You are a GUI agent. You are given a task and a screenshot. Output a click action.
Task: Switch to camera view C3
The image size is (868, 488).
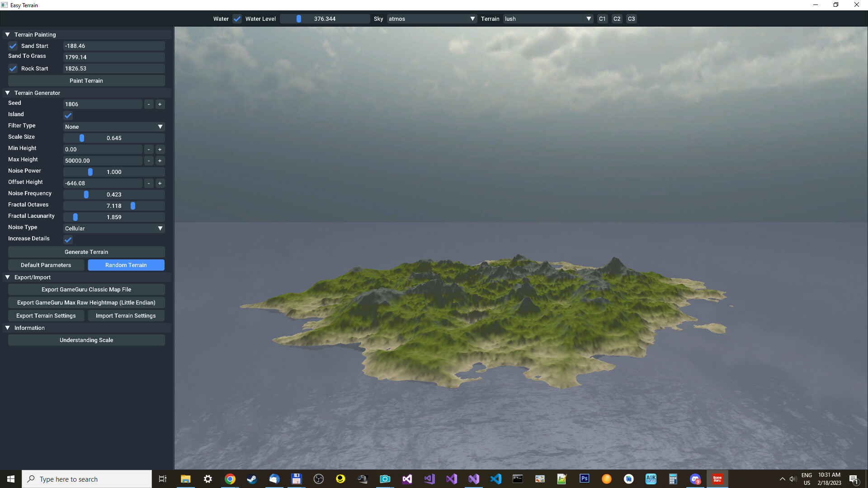click(631, 19)
